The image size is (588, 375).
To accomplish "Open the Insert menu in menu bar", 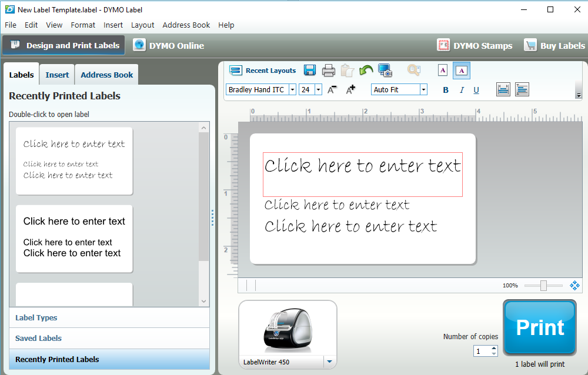I will 113,25.
